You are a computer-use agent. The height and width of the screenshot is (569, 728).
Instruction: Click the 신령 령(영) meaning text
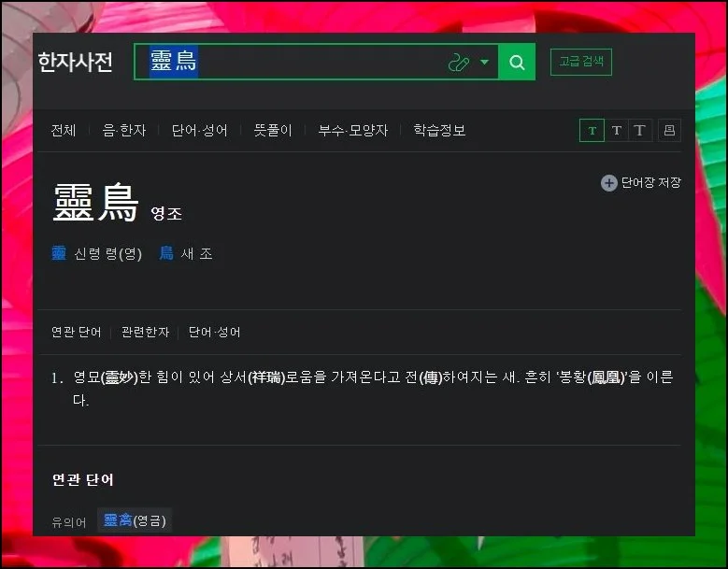[108, 253]
